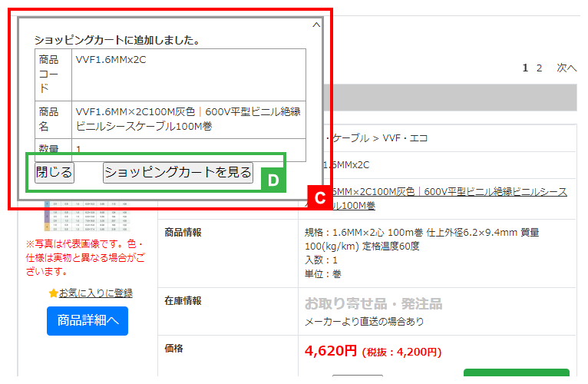Click the お取り寄せ品・発注品 stock status text

[x=373, y=303]
